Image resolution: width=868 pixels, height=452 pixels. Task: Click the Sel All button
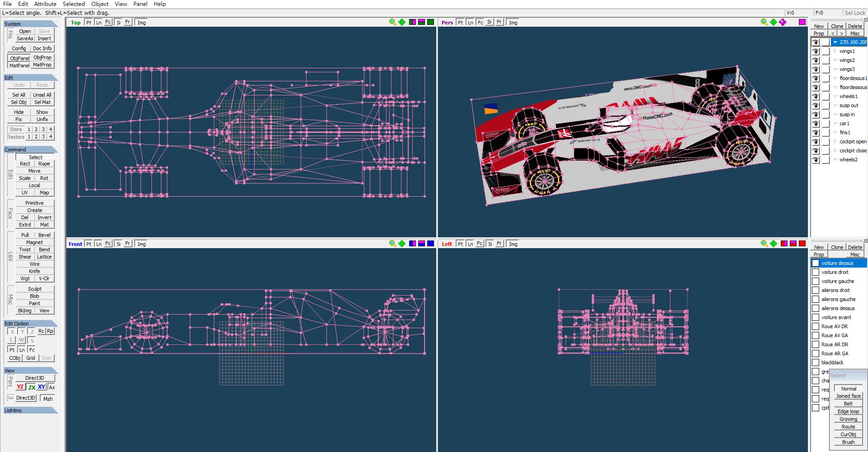19,95
